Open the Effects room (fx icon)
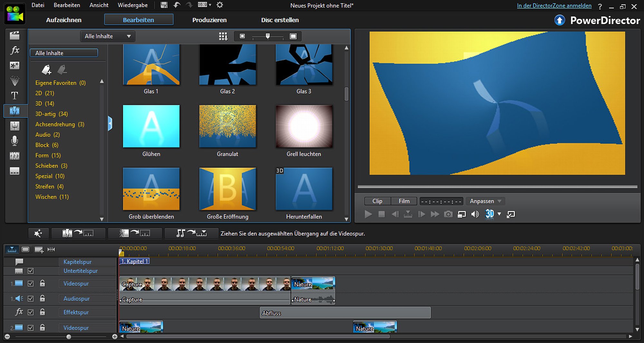Viewport: 644px width, 343px height. (15, 50)
